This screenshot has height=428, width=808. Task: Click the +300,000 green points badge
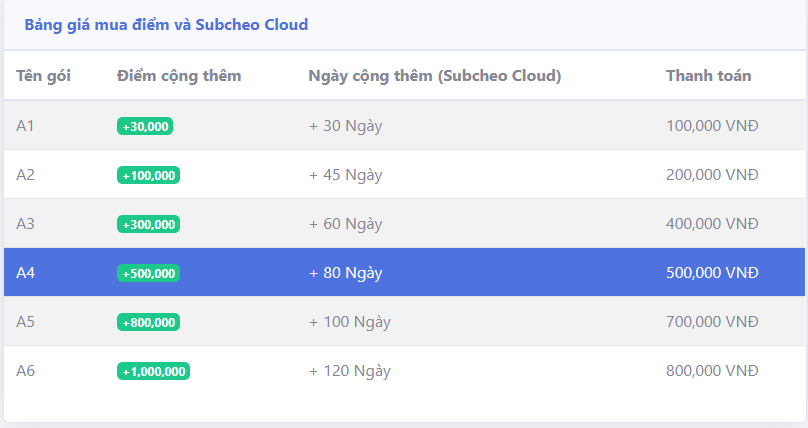(x=148, y=224)
